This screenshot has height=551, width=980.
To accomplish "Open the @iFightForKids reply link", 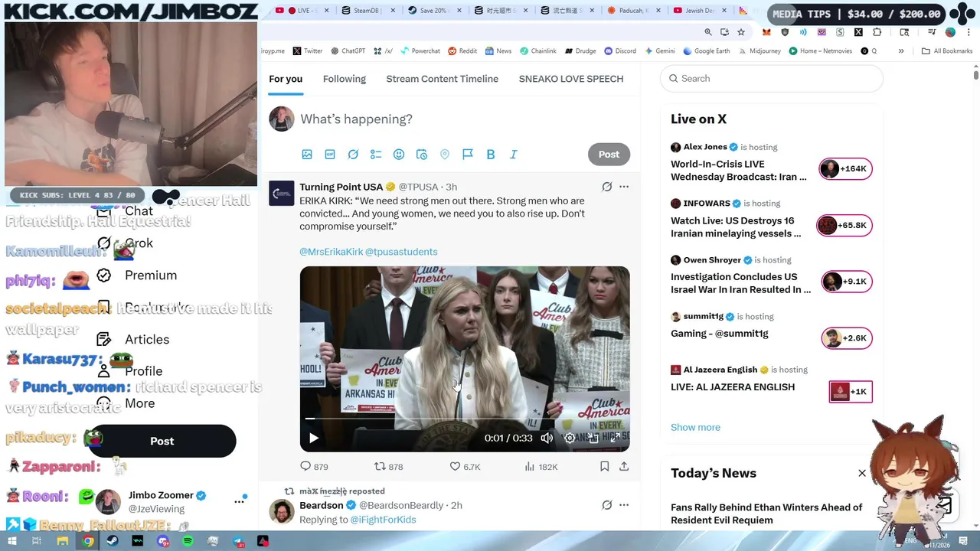I will point(383,520).
